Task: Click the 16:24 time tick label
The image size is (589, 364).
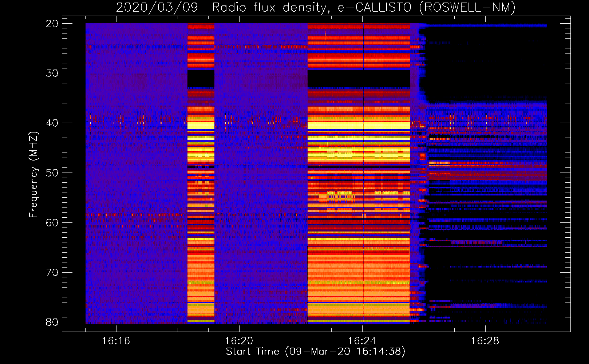Action: [362, 341]
